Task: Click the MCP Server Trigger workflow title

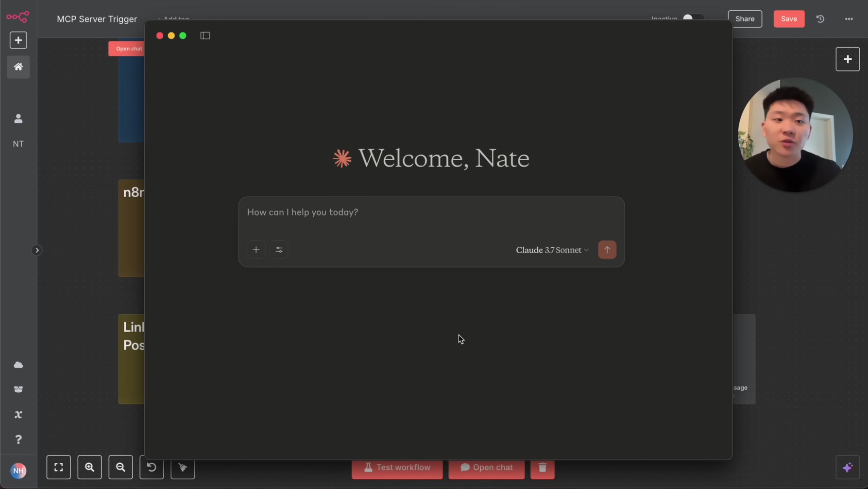Action: tap(97, 19)
